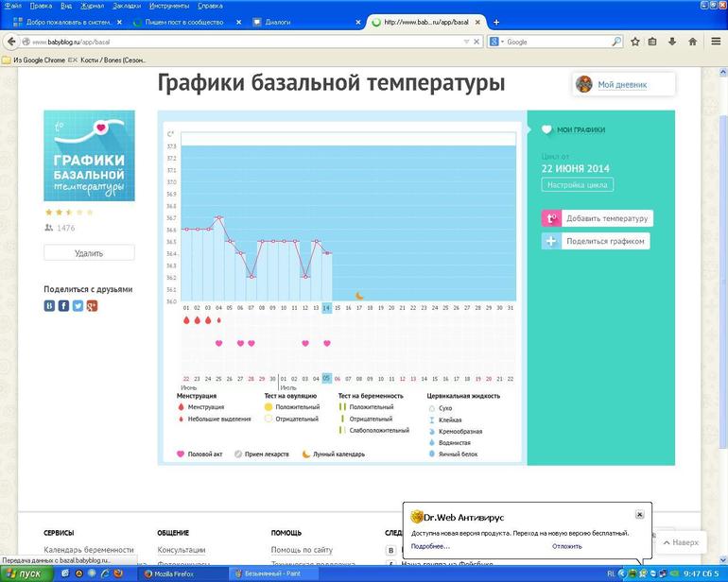
Task: Click the Windows пуск Start button
Action: (26, 574)
